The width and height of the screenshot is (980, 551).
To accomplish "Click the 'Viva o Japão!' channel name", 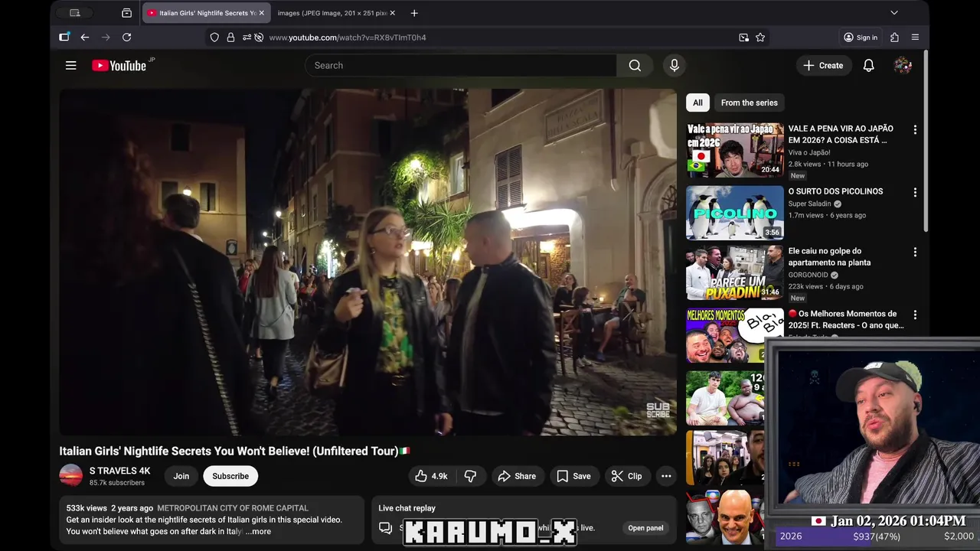I will 809,153.
